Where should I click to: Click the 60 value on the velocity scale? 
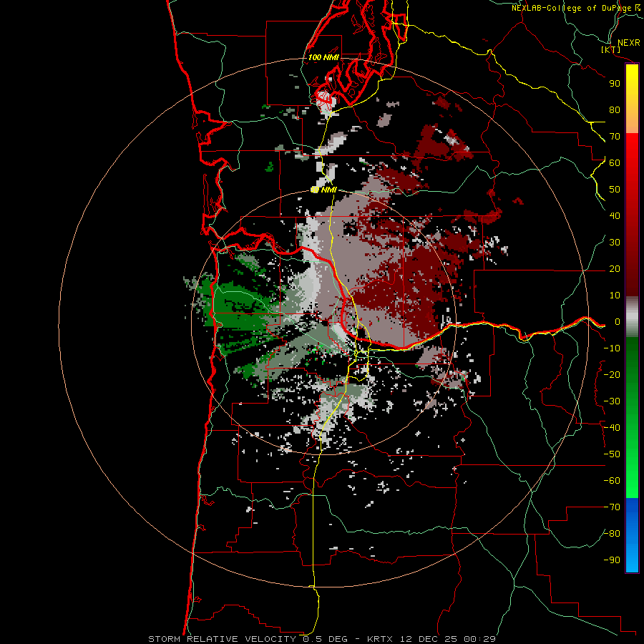coord(615,163)
